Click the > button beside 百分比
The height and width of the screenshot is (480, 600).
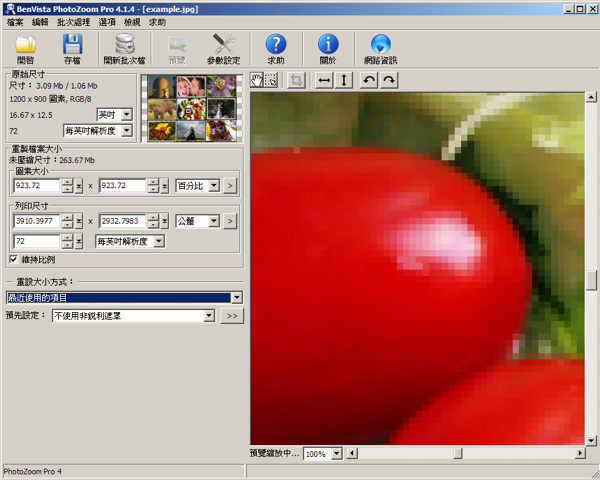230,186
